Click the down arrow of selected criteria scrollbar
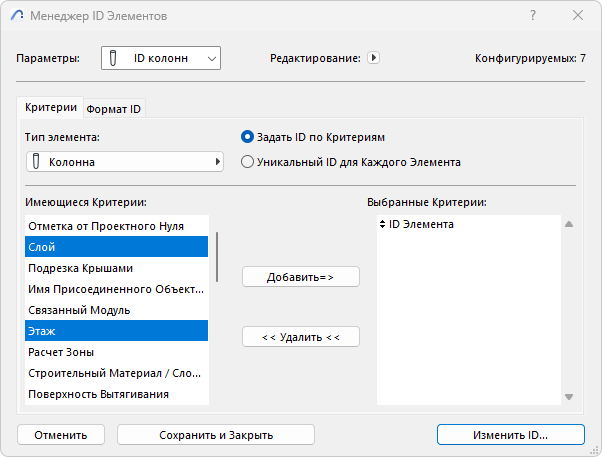The width and height of the screenshot is (602, 457). pyautogui.click(x=568, y=397)
